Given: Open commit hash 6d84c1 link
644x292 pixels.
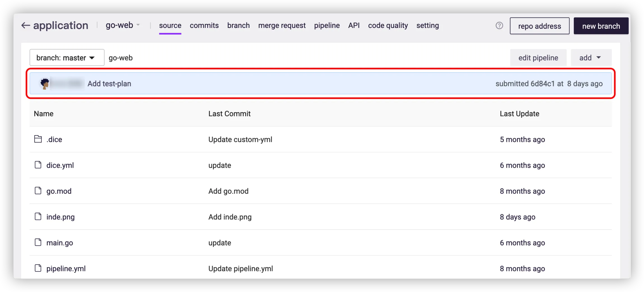Looking at the screenshot, I should [x=542, y=84].
